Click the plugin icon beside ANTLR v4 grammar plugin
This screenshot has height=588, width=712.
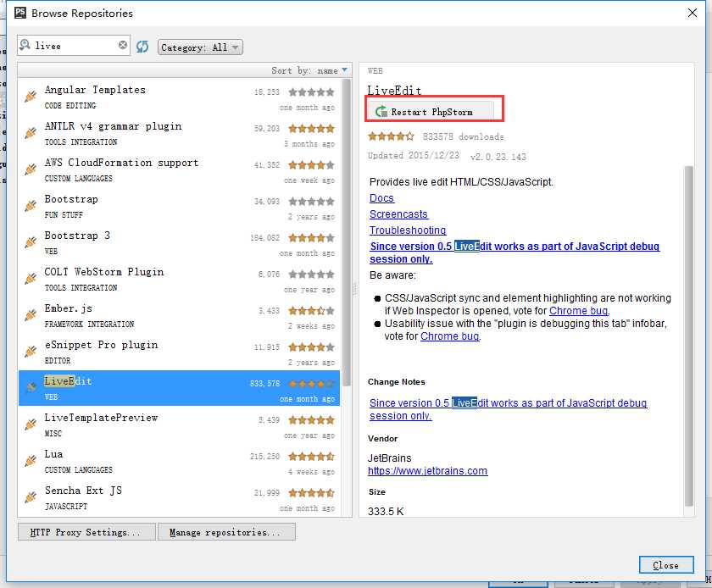click(x=31, y=132)
